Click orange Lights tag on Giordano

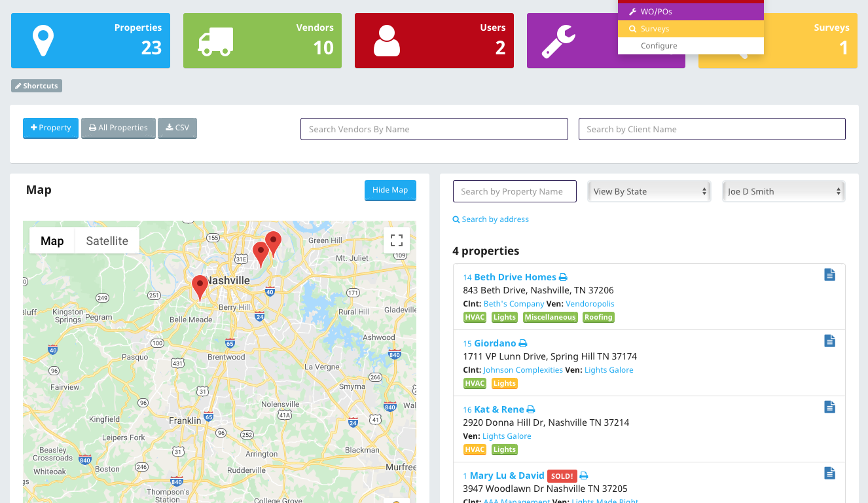(x=504, y=383)
